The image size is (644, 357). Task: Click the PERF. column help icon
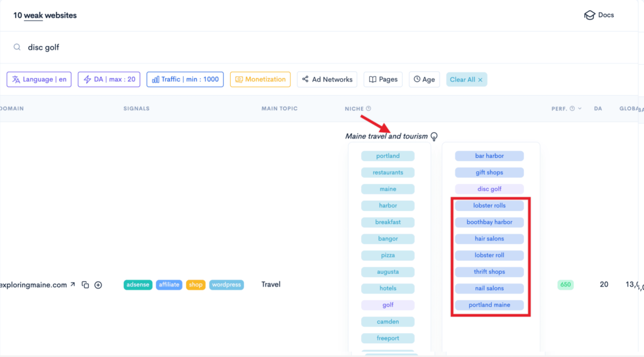[572, 109]
